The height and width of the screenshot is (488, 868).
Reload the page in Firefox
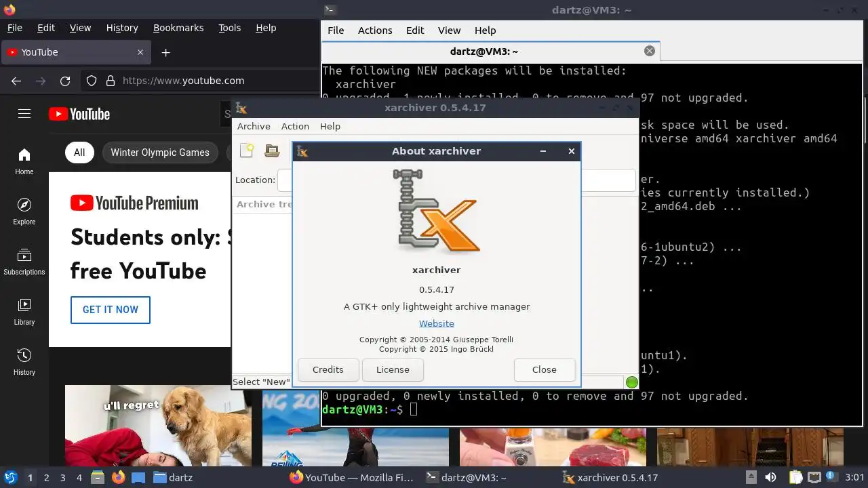point(65,81)
